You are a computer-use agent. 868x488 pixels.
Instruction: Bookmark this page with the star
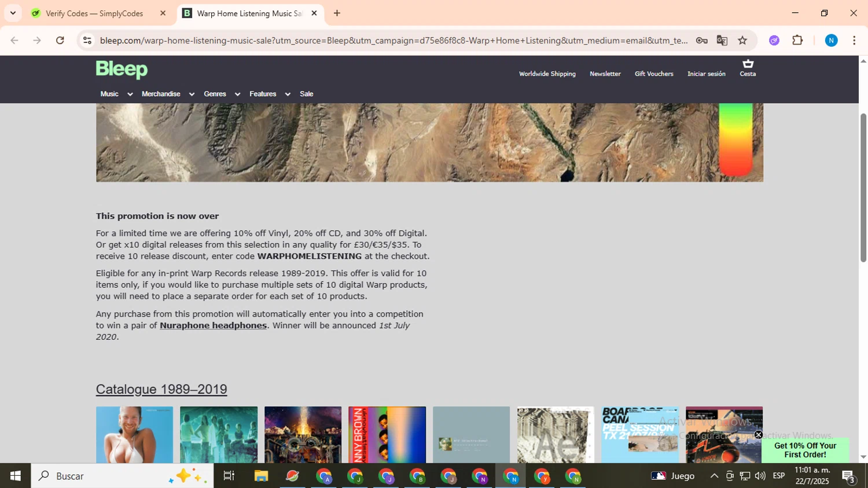(742, 41)
